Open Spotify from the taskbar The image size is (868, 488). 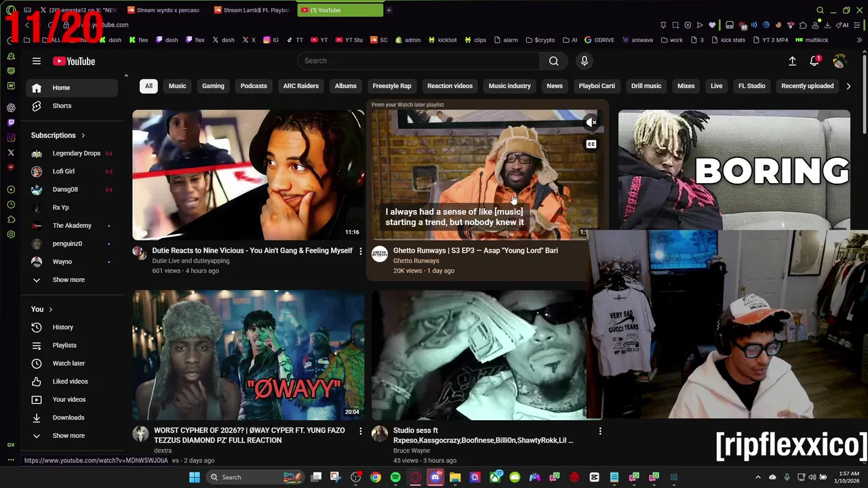[x=395, y=477]
